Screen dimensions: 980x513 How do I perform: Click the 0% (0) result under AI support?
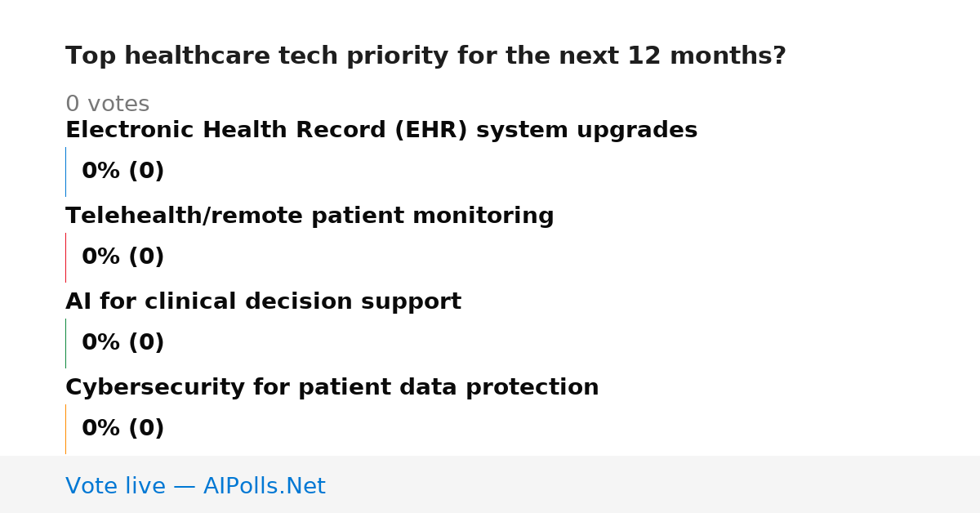tap(123, 343)
